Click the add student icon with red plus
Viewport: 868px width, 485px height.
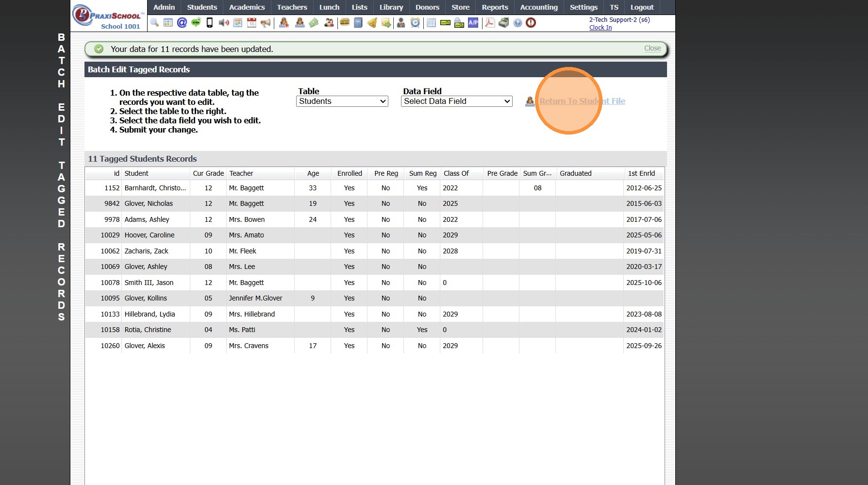[x=284, y=23]
